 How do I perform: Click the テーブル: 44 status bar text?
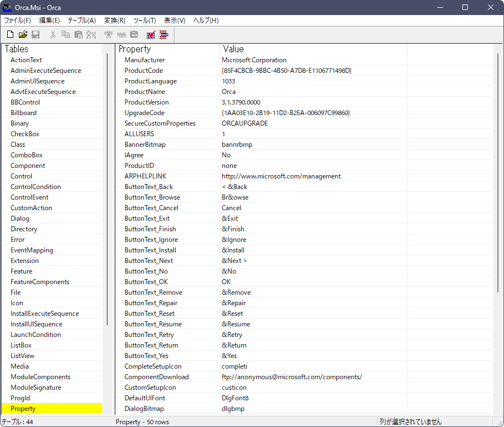17,422
